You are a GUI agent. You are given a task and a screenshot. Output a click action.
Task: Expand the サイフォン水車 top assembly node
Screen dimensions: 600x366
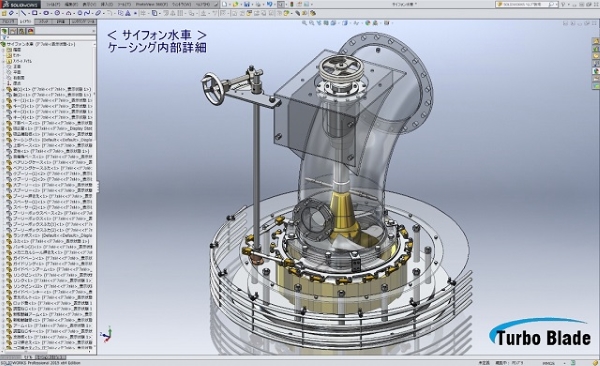point(3,44)
